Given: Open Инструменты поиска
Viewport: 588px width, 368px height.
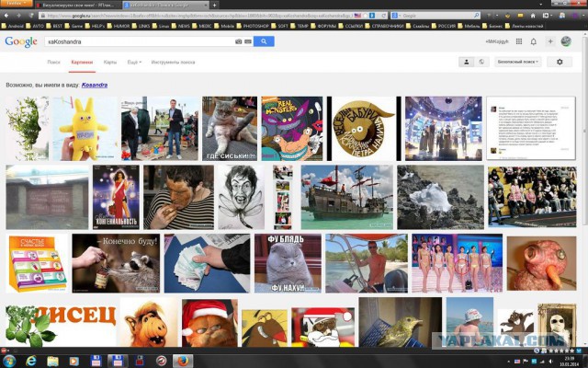Looking at the screenshot, I should pos(173,62).
